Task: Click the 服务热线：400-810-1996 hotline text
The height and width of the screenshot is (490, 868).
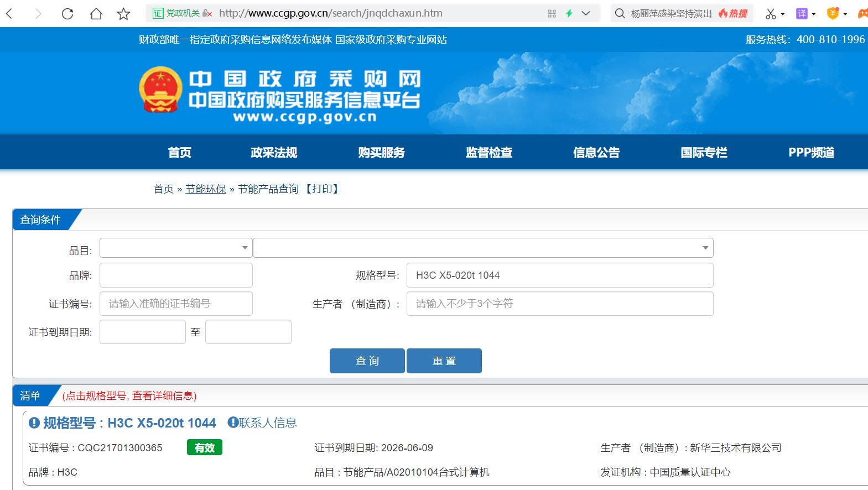Action: (x=805, y=40)
